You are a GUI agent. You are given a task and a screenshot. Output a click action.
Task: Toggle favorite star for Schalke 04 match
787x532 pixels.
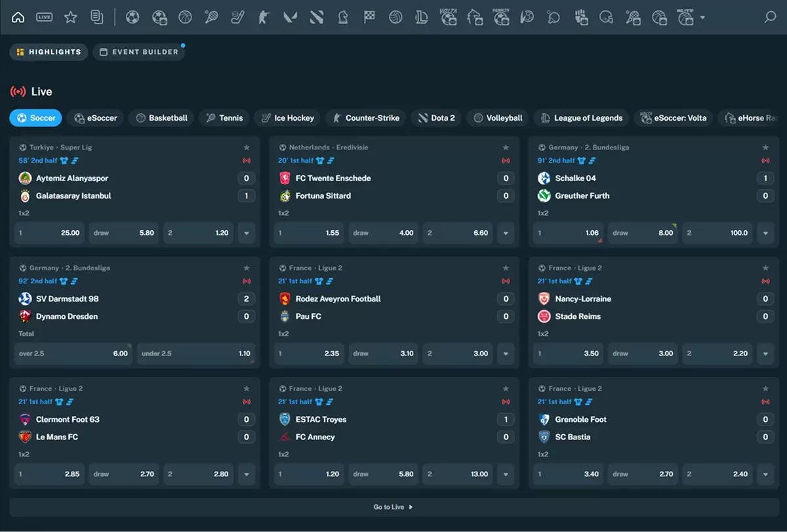(765, 148)
